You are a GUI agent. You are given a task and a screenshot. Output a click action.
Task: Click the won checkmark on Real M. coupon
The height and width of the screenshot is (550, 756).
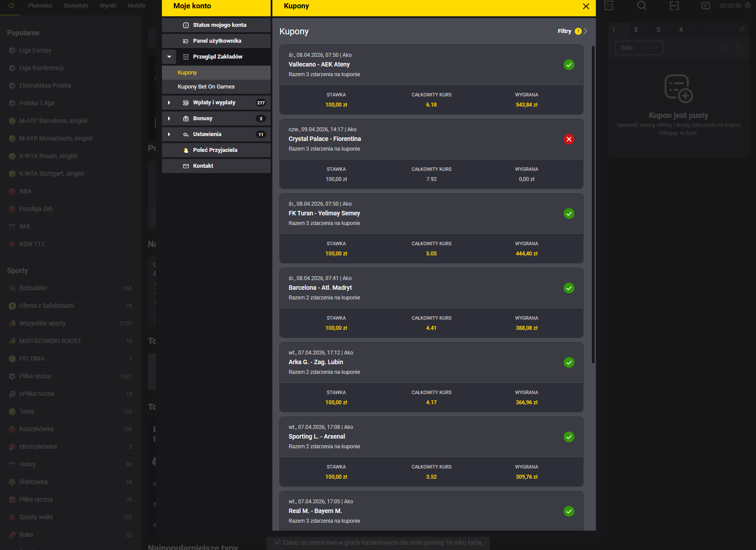coord(569,511)
